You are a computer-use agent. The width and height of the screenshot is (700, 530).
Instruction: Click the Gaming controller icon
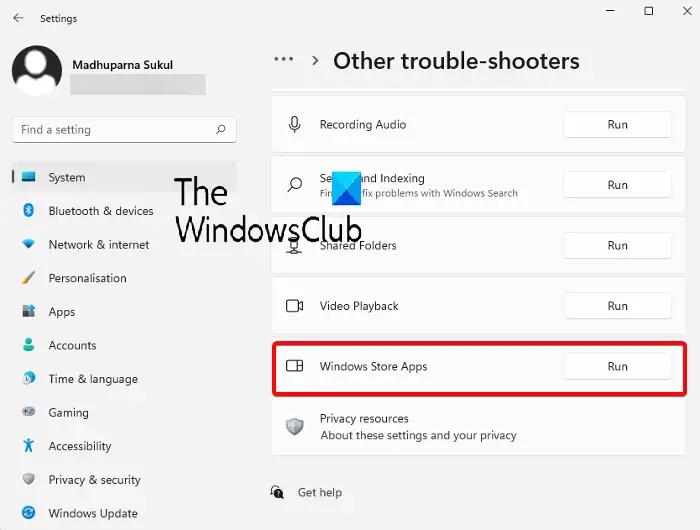[x=29, y=411]
